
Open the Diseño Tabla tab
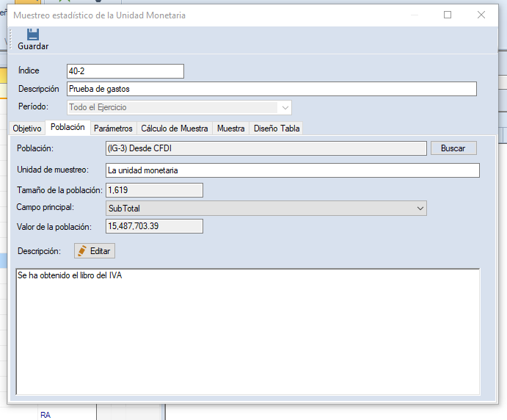tap(277, 128)
